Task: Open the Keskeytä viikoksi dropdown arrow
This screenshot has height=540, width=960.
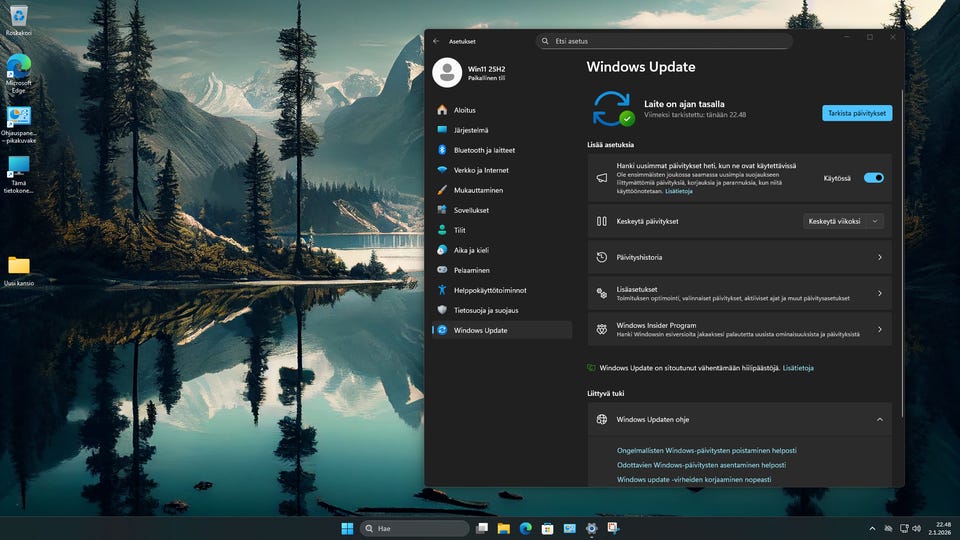Action: (x=875, y=221)
